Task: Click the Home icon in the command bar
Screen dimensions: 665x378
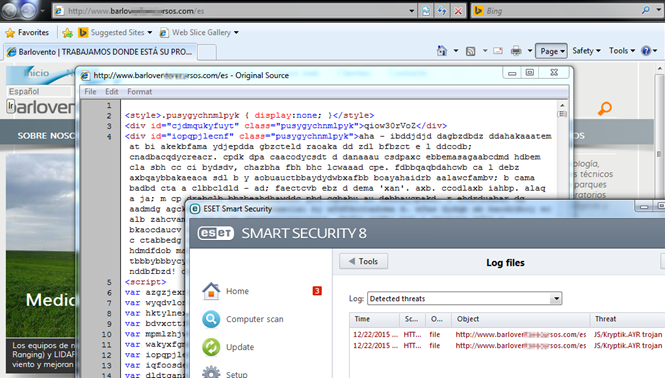Action: (x=441, y=51)
